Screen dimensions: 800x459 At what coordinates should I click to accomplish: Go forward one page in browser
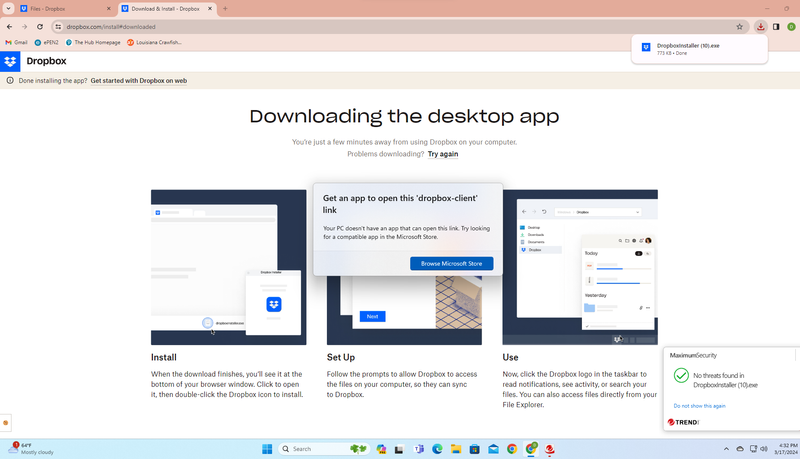click(24, 27)
